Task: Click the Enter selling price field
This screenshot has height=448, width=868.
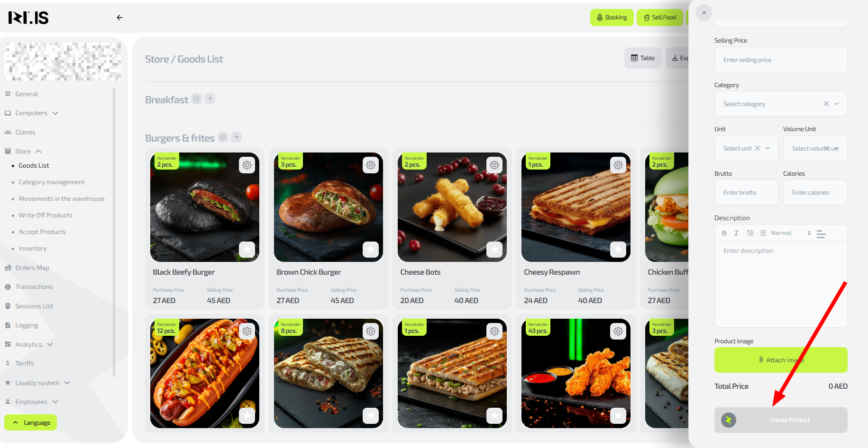Action: [x=780, y=60]
